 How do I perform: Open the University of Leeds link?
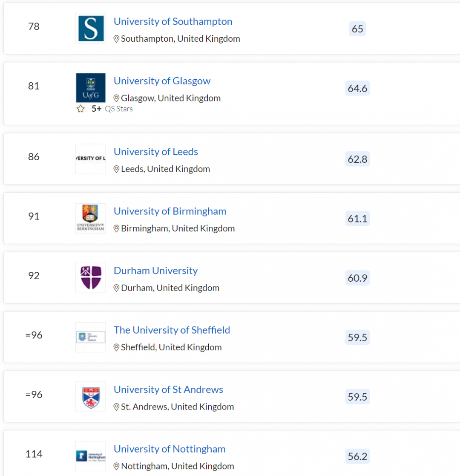point(156,152)
